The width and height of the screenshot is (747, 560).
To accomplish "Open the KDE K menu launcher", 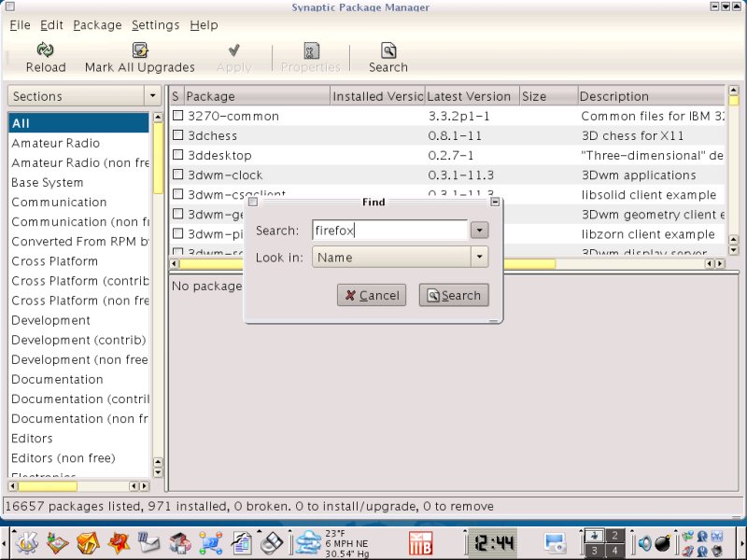I will coord(26,541).
